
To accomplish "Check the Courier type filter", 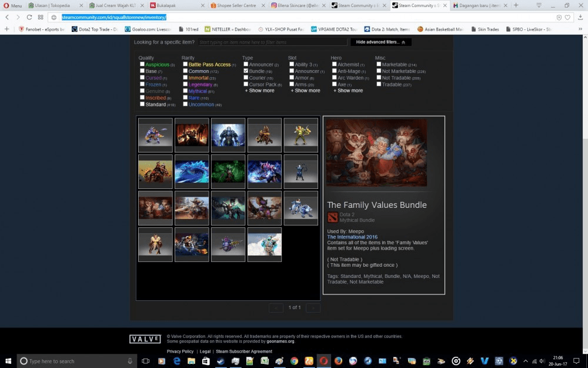I will [246, 77].
